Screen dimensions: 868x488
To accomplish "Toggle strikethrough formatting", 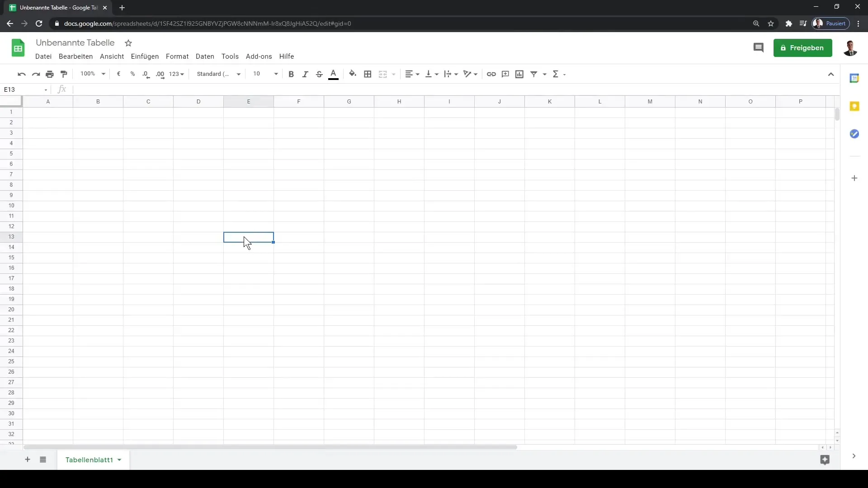I will [x=319, y=74].
